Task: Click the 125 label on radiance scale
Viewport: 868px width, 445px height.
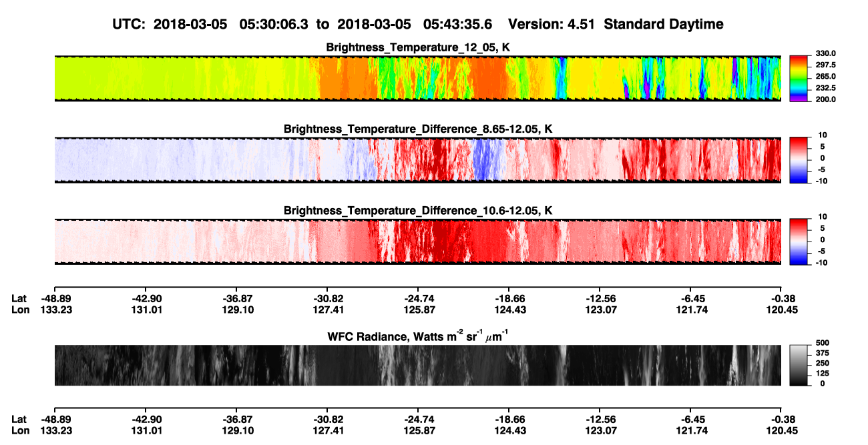Action: coord(821,374)
